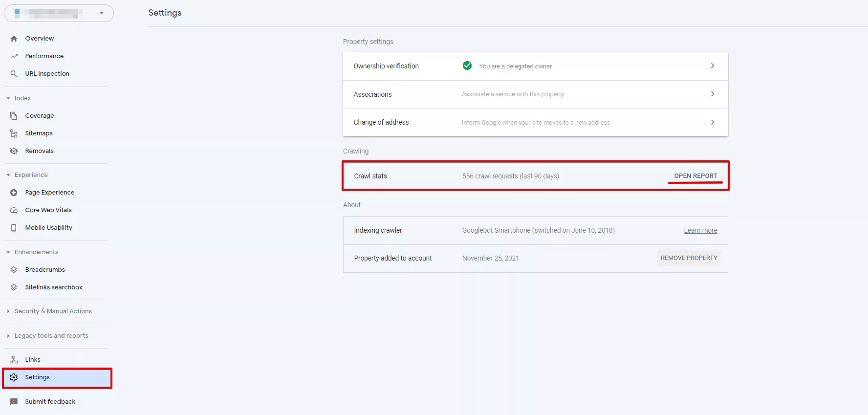The width and height of the screenshot is (868, 415).
Task: Click the Mobile Usability phone icon
Action: [14, 228]
